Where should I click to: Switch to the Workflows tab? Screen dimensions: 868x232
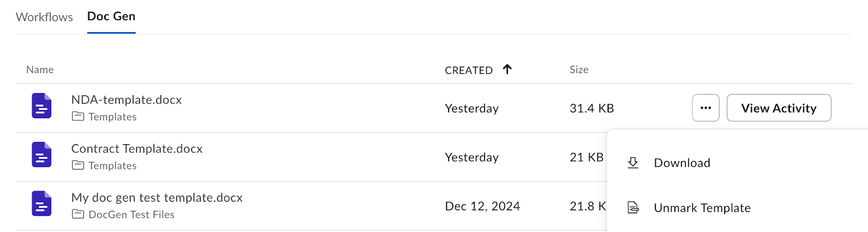pyautogui.click(x=44, y=17)
